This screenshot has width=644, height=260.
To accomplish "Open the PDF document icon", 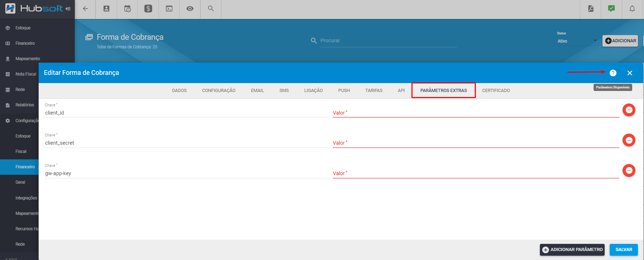I will click(x=591, y=9).
